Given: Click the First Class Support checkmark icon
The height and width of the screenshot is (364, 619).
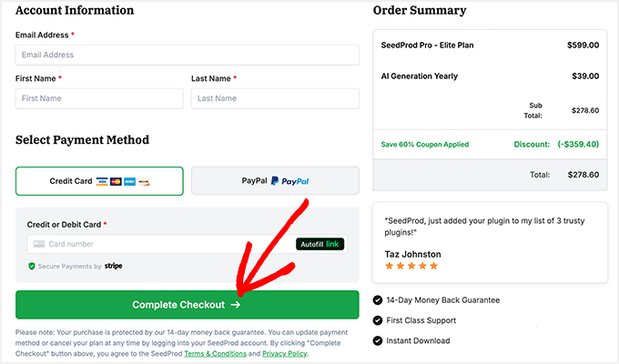Looking at the screenshot, I should (x=378, y=320).
